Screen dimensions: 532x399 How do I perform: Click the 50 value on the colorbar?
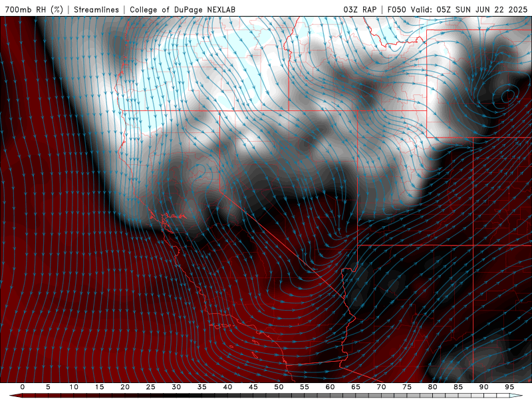(279, 387)
